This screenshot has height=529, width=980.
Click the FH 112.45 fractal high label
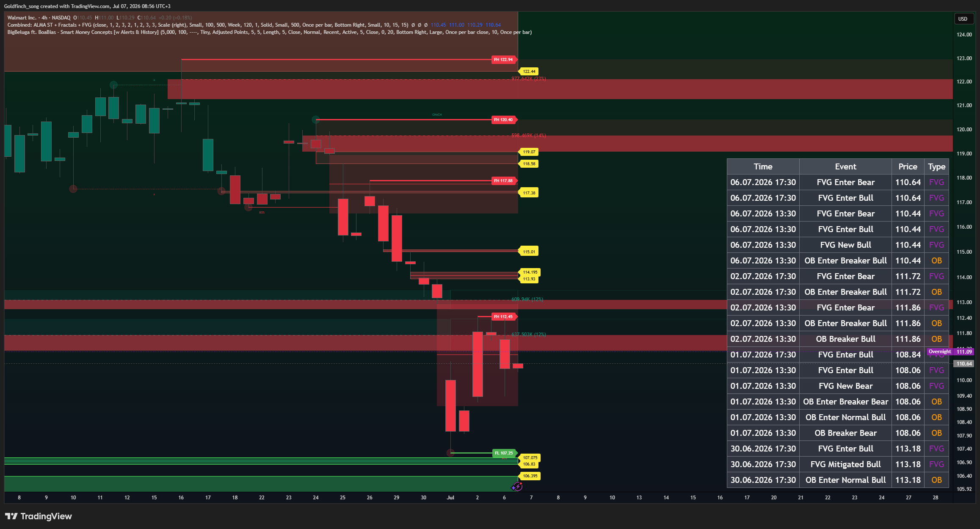(503, 317)
